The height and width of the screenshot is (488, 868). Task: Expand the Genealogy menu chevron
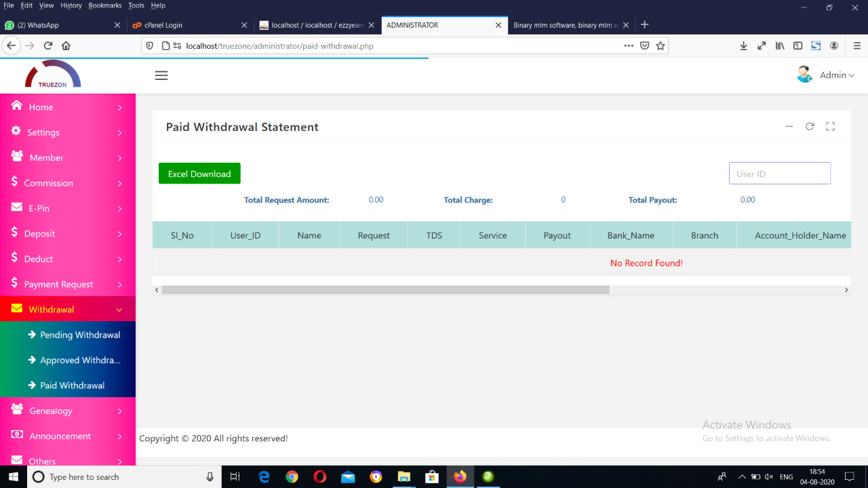(119, 411)
